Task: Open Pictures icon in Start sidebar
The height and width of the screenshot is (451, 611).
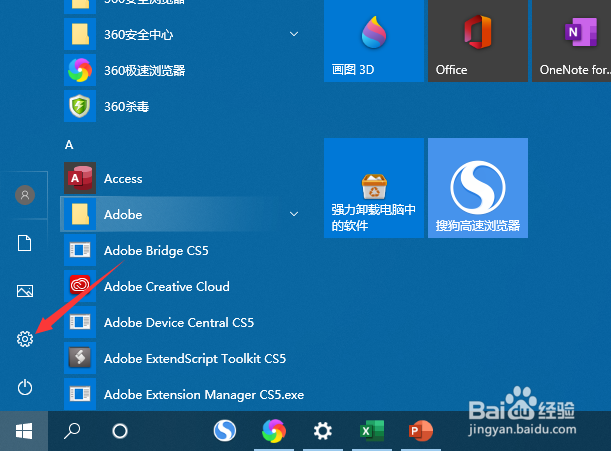Action: [x=25, y=291]
